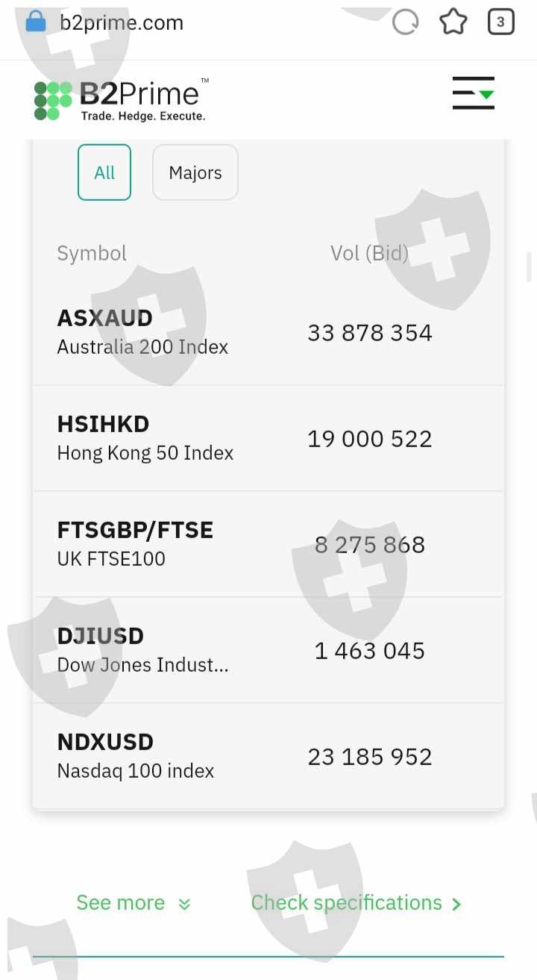Screen dimensions: 537x980
Task: Select the All filter tab
Action: (x=104, y=172)
